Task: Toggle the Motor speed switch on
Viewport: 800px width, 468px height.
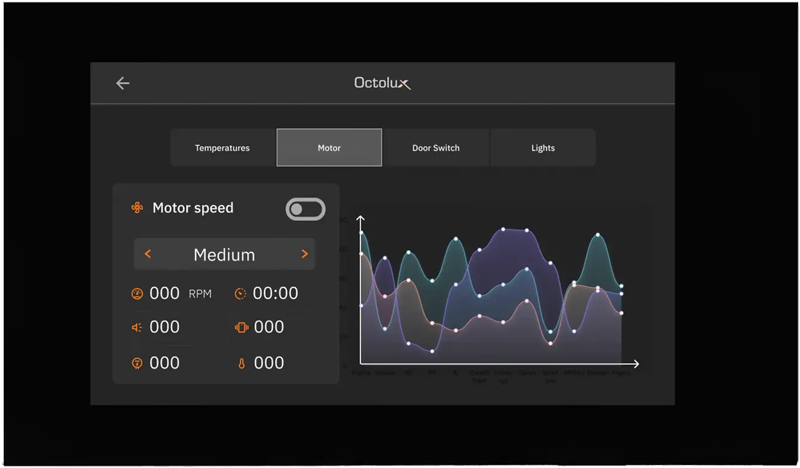Action: click(x=305, y=209)
